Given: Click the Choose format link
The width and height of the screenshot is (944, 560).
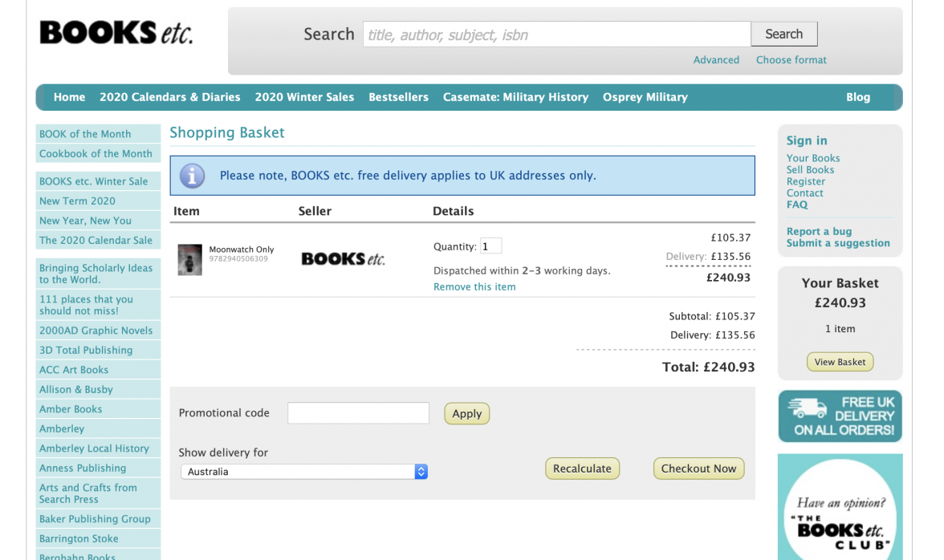Looking at the screenshot, I should 791,59.
